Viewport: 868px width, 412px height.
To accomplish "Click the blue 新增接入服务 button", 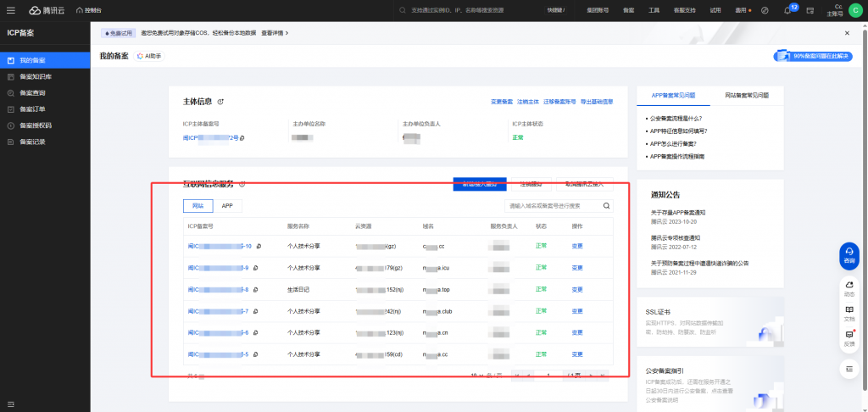I will [x=480, y=184].
